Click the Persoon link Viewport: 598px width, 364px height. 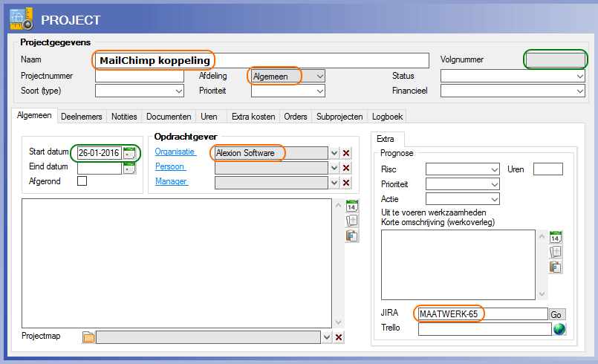[170, 166]
